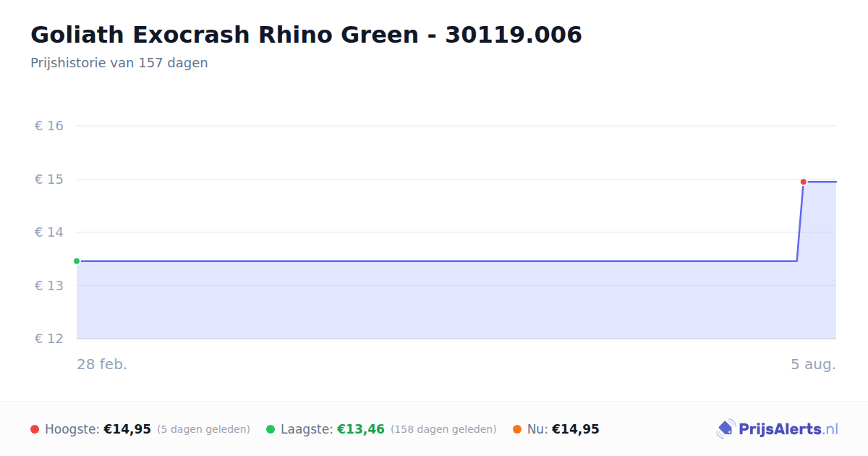Click the highest price value €14,95
This screenshot has width=868, height=456.
point(127,429)
